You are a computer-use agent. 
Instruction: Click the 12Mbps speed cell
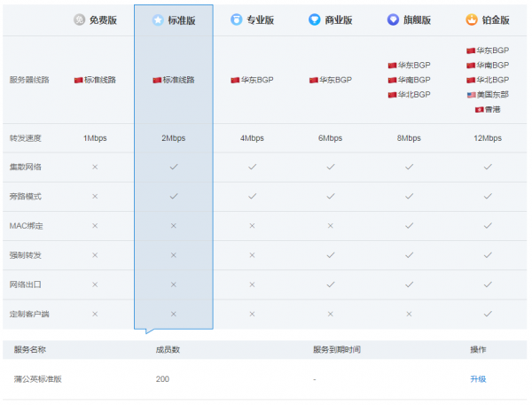487,138
